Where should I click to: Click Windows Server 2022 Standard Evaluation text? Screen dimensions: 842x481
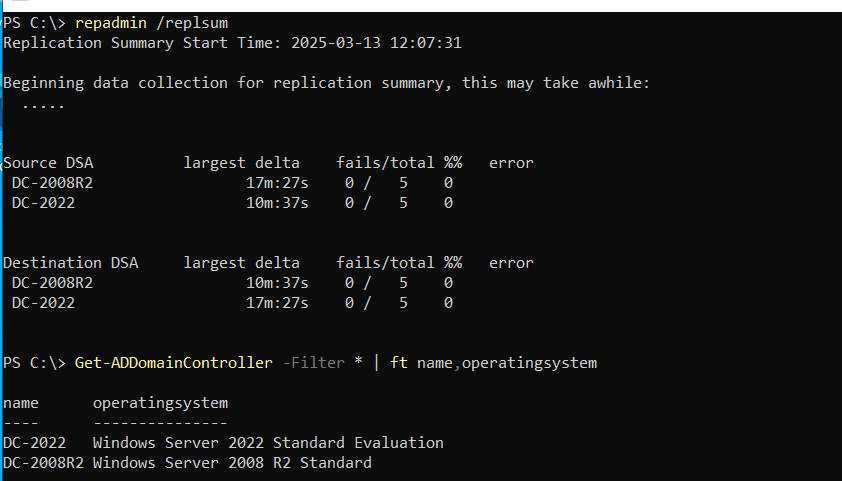point(268,443)
